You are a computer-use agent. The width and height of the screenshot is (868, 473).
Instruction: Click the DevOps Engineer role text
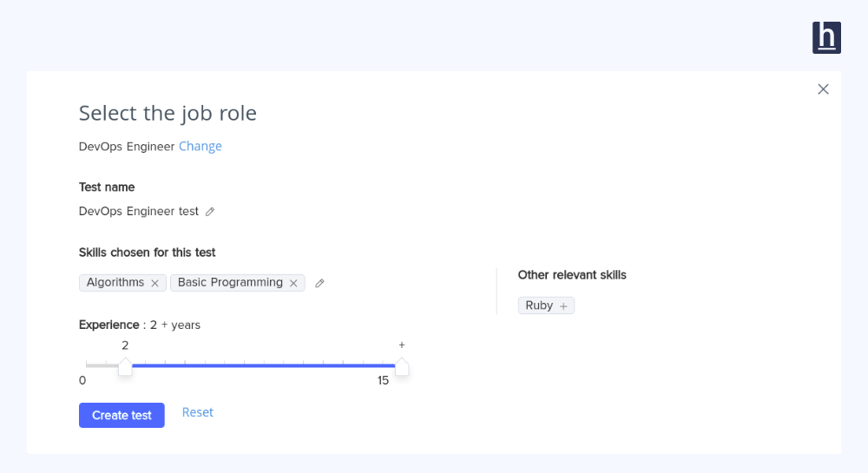coord(127,147)
